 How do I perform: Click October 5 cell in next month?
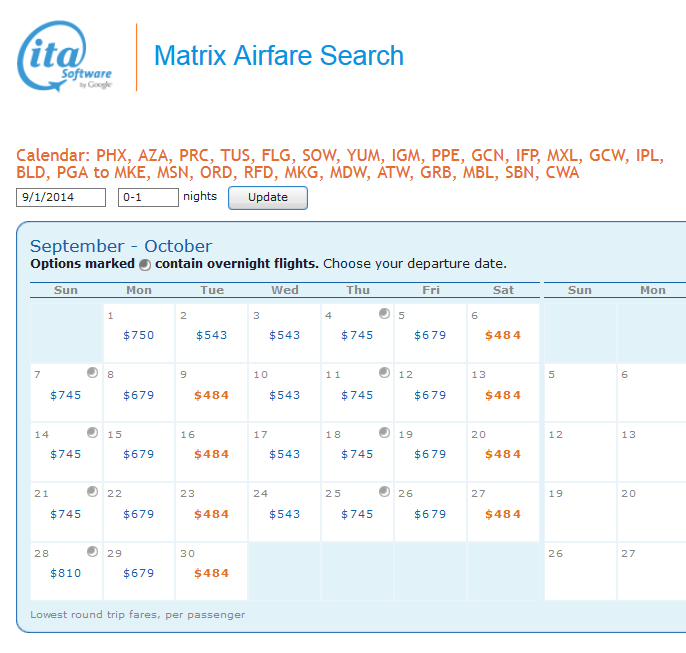pos(579,392)
